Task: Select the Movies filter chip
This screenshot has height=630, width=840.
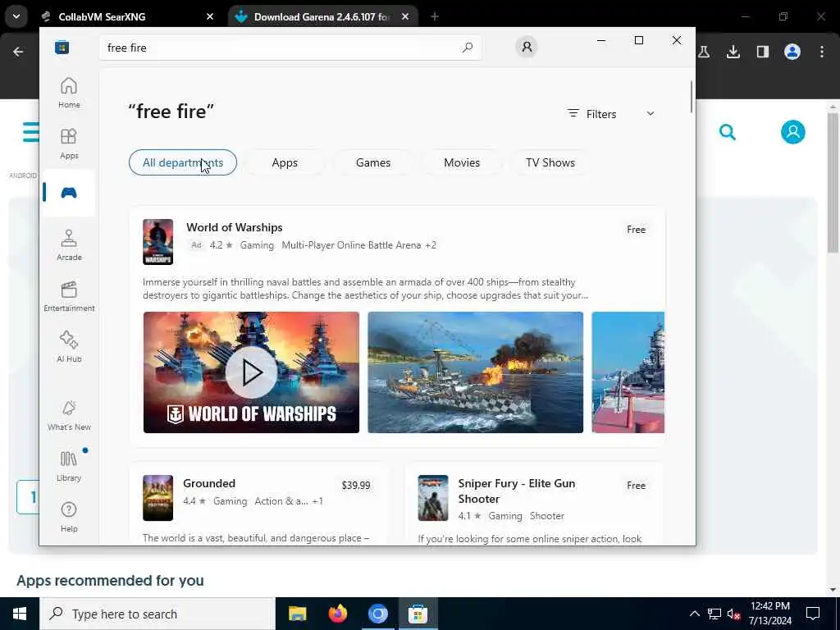Action: coord(462,162)
